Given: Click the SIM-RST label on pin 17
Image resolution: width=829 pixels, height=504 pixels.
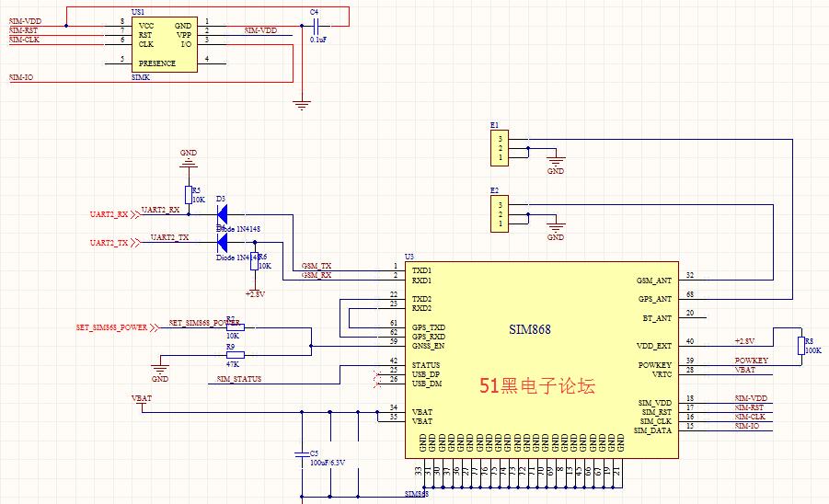Looking at the screenshot, I should point(749,407).
